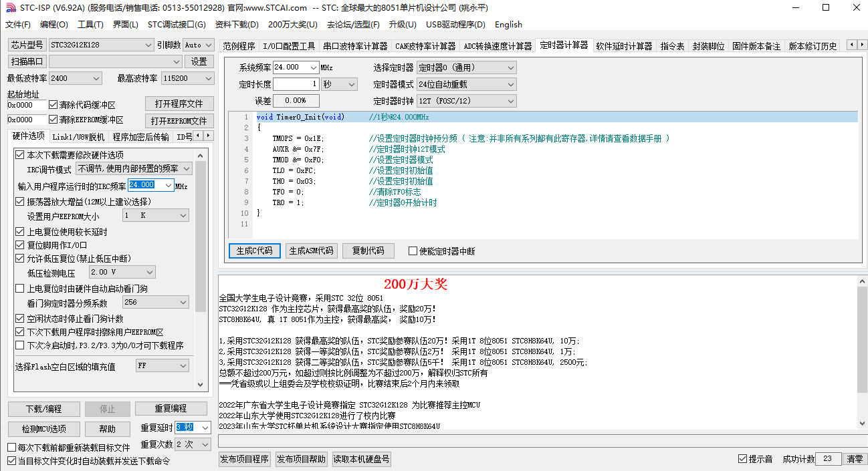Click 成功计数 value 23
The height and width of the screenshot is (471, 868).
point(828,459)
